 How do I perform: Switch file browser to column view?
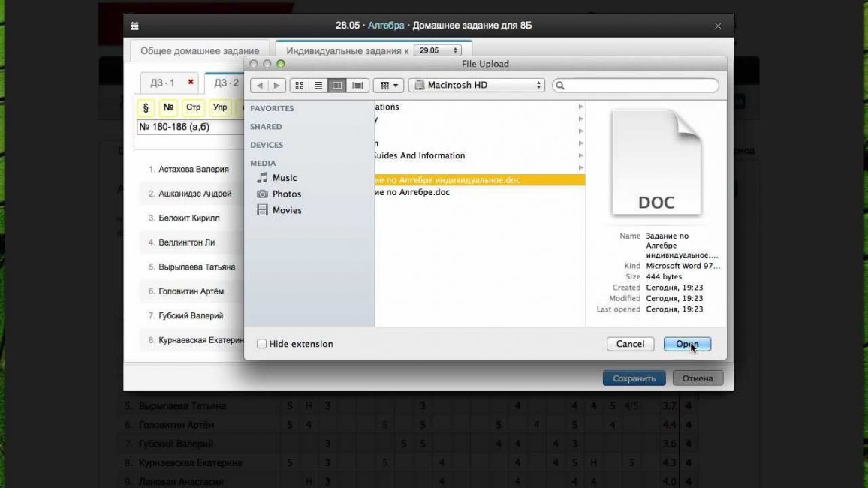tap(337, 85)
